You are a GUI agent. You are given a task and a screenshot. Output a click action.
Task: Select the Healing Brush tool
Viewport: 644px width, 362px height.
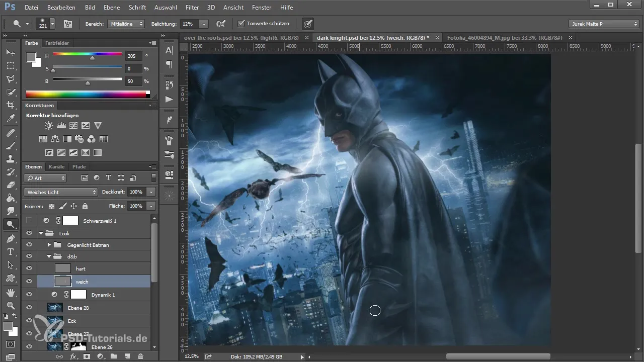tap(10, 133)
